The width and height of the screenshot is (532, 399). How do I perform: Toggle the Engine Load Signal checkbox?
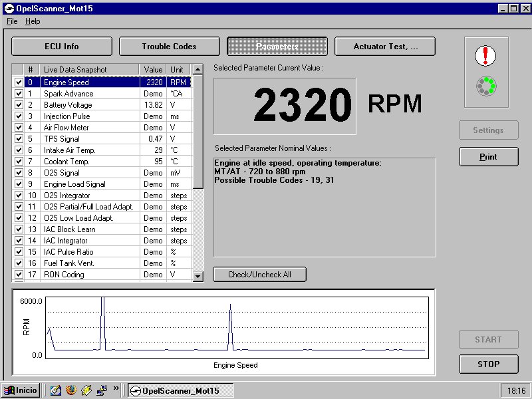[19, 184]
